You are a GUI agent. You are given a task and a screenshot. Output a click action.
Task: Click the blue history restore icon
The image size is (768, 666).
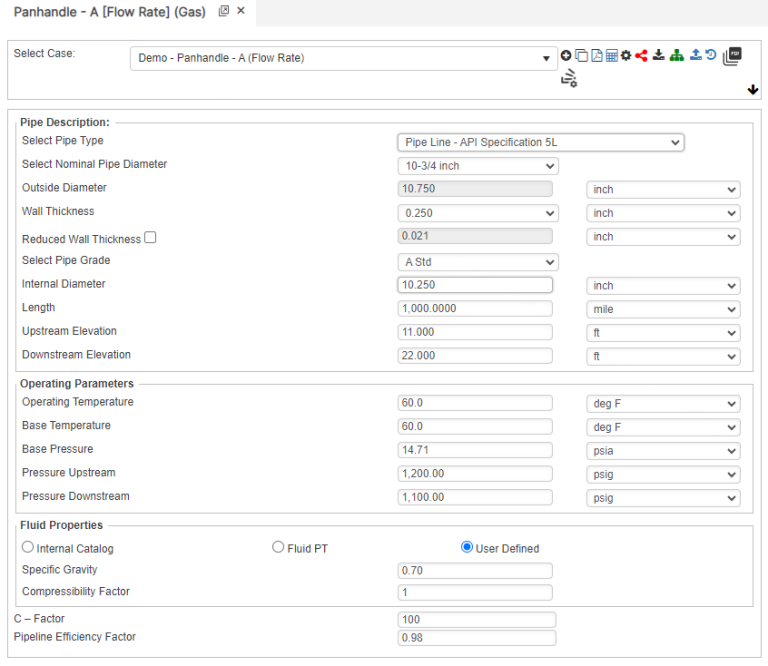point(711,54)
